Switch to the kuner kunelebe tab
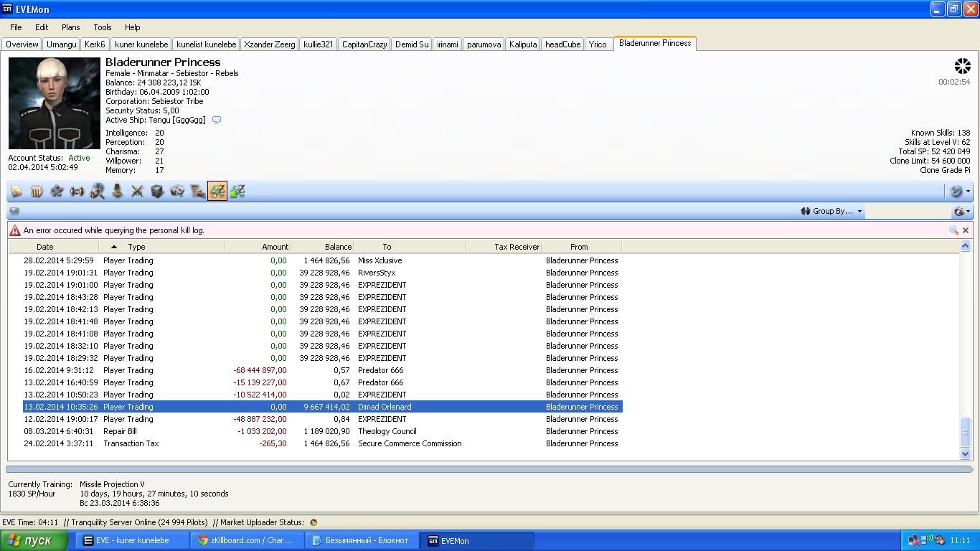The image size is (980, 551). point(141,44)
